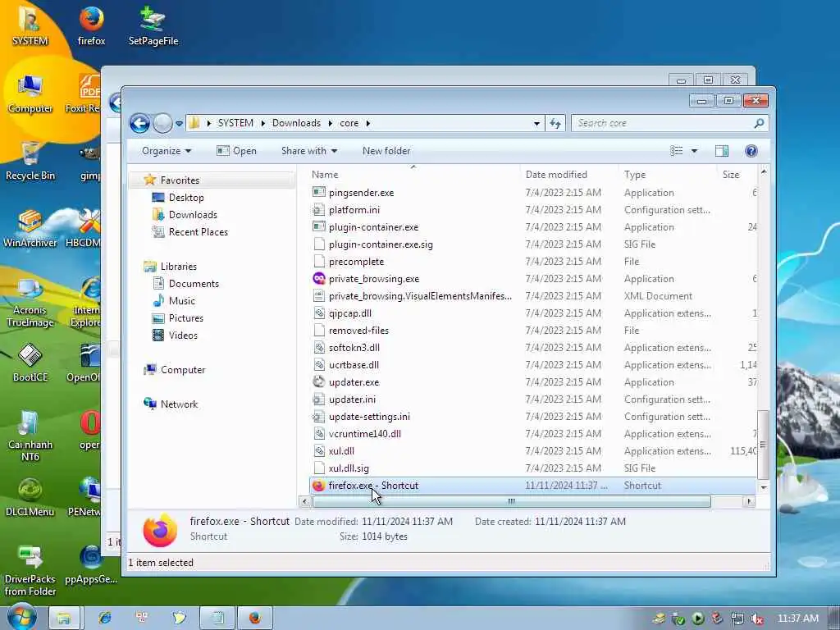Sort by the Size column header
840x630 pixels.
[731, 175]
